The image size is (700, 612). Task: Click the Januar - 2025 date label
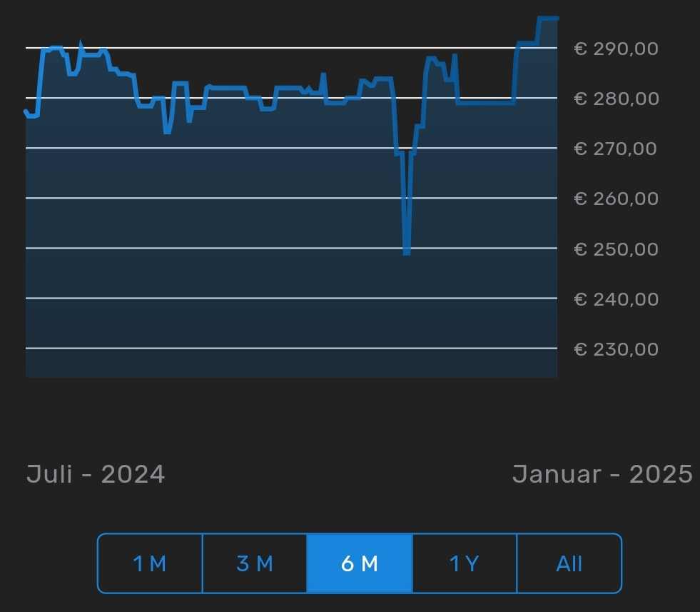tap(603, 473)
